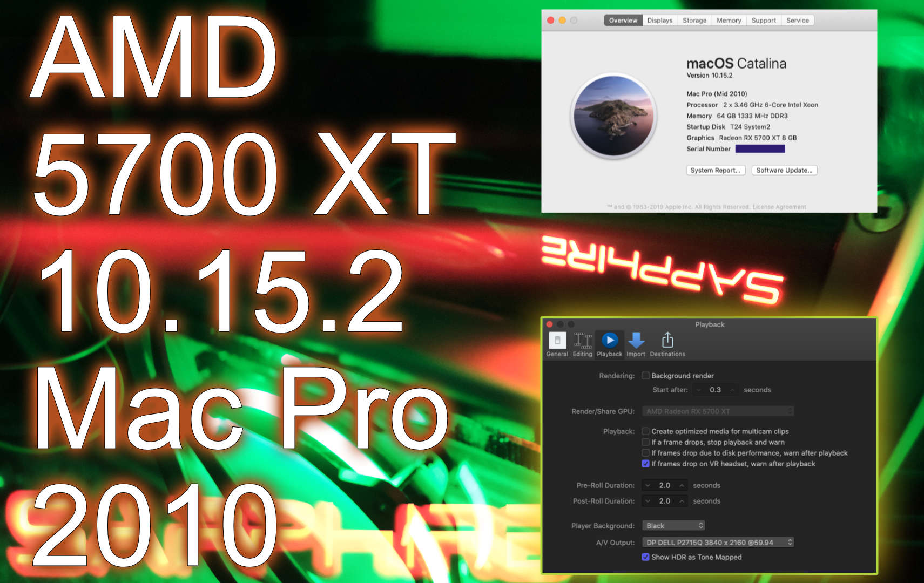
Task: Open A/V Output DELL P2715Q dropdown
Action: tap(718, 543)
